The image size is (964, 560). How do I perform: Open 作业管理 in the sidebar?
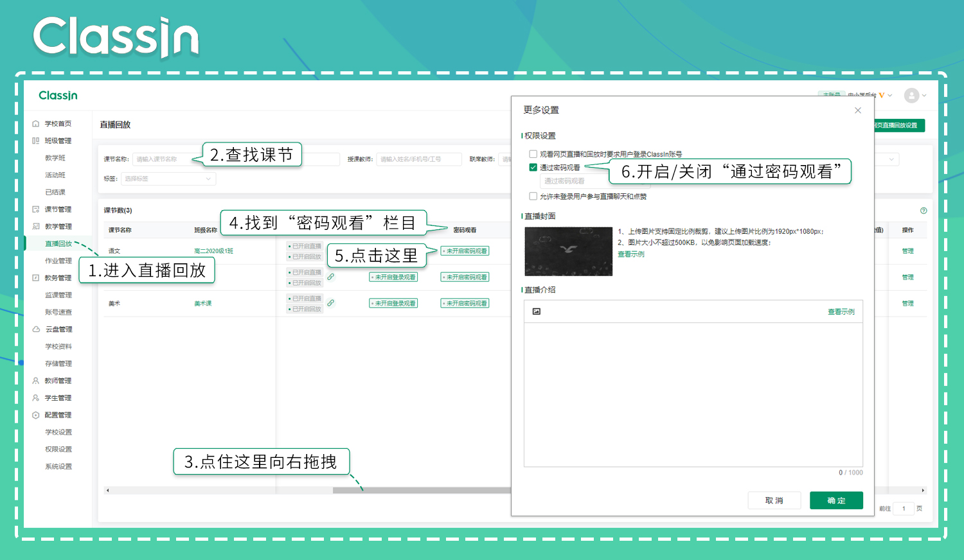tap(58, 261)
